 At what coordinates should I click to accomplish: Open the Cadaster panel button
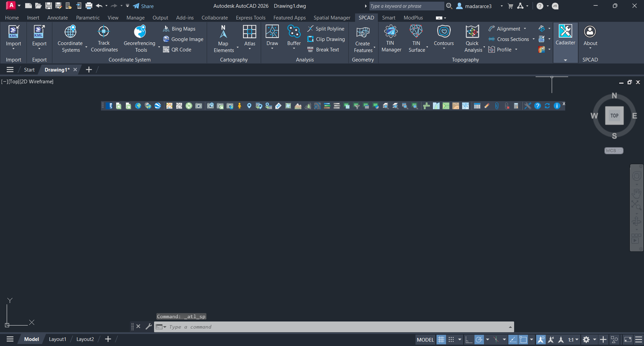pyautogui.click(x=565, y=35)
